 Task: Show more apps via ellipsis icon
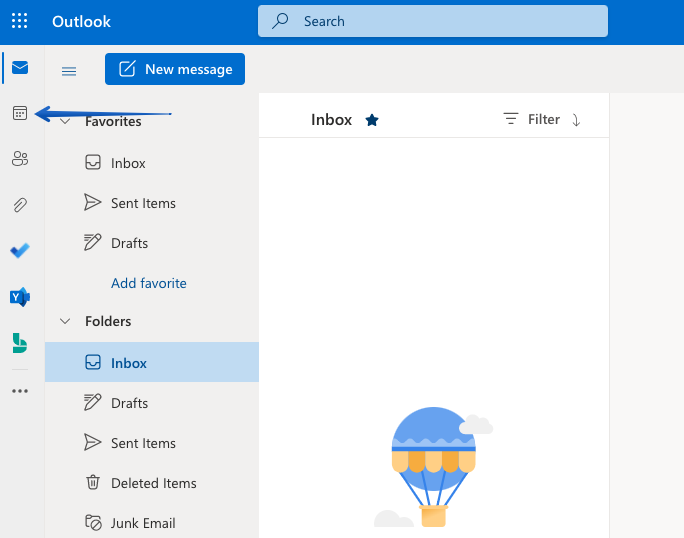tap(20, 391)
